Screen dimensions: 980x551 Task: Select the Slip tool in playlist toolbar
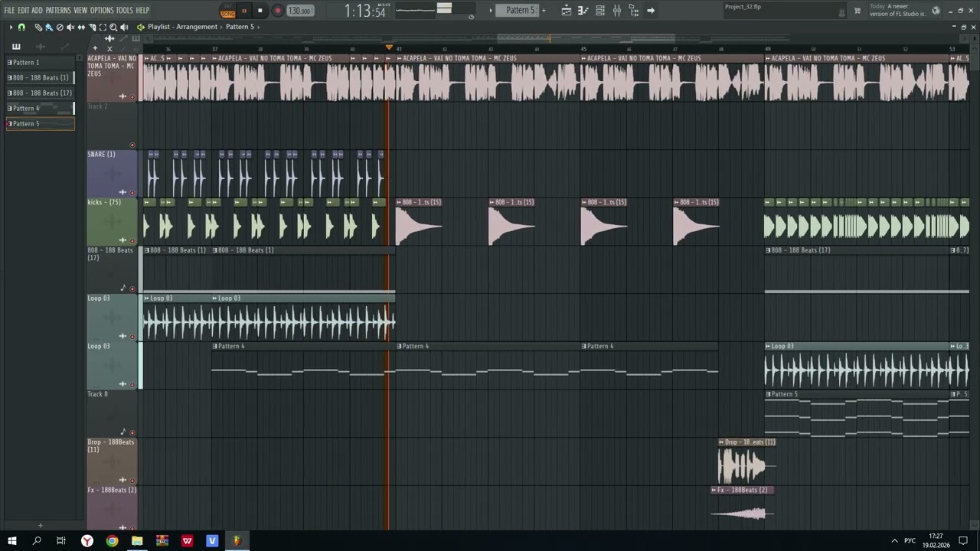tap(81, 27)
